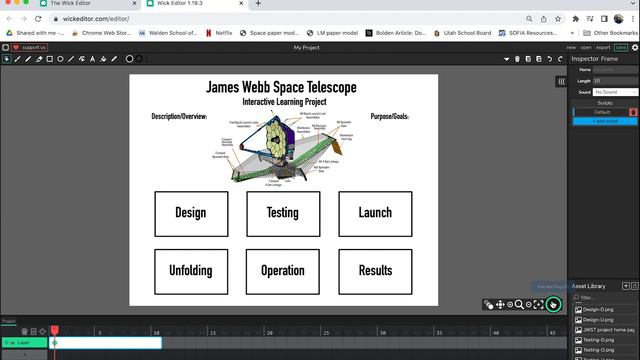Select the eraser tool

tap(39, 59)
